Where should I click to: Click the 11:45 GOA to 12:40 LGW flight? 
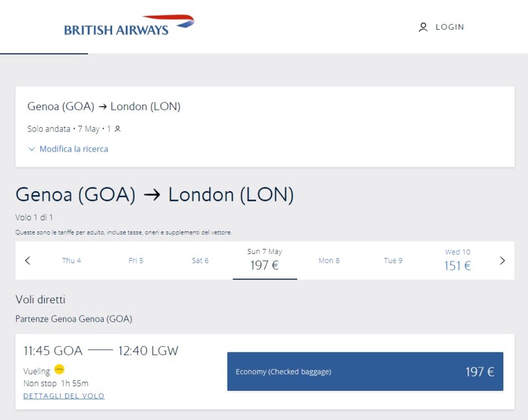pyautogui.click(x=100, y=351)
